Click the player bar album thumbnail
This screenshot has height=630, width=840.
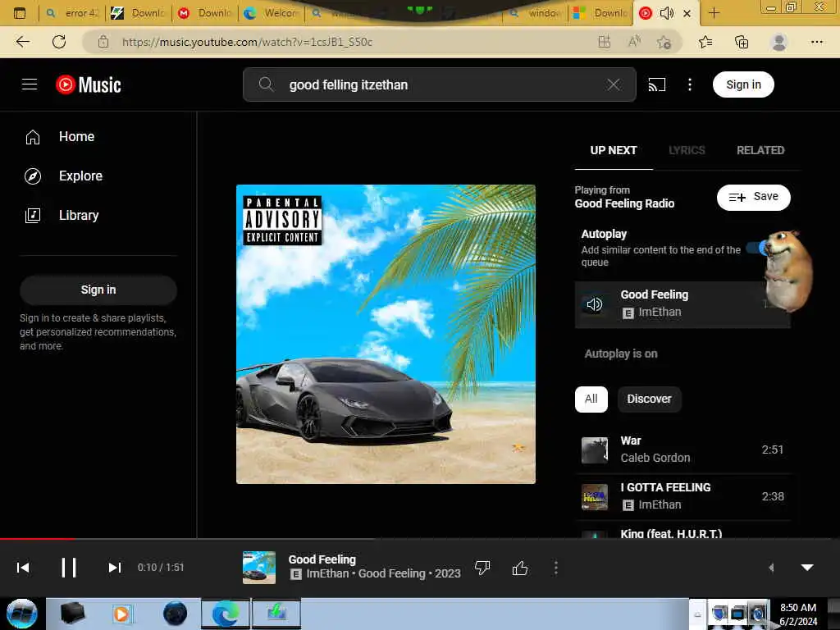coord(258,568)
